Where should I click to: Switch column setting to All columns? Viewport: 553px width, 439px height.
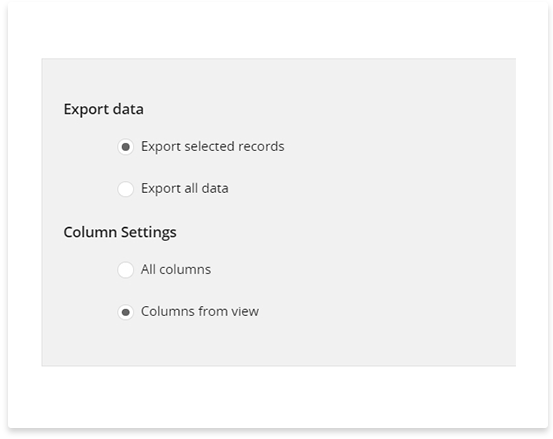(x=126, y=270)
